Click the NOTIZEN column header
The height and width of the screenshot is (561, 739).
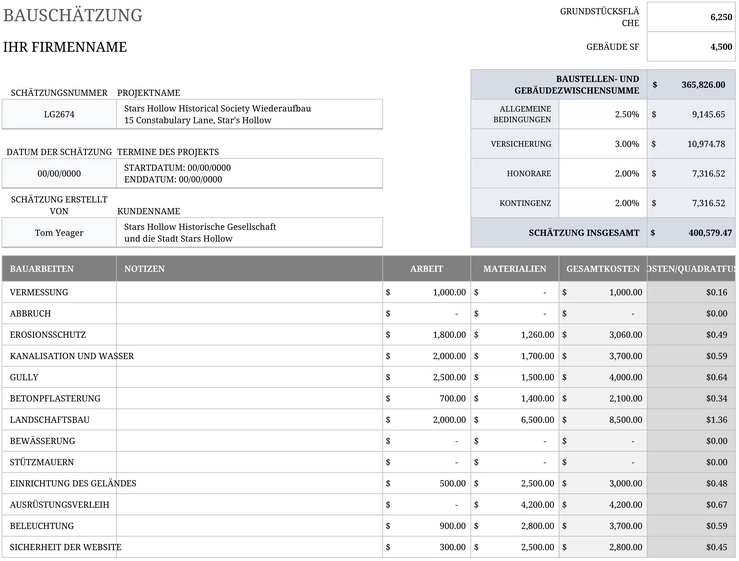(249, 269)
